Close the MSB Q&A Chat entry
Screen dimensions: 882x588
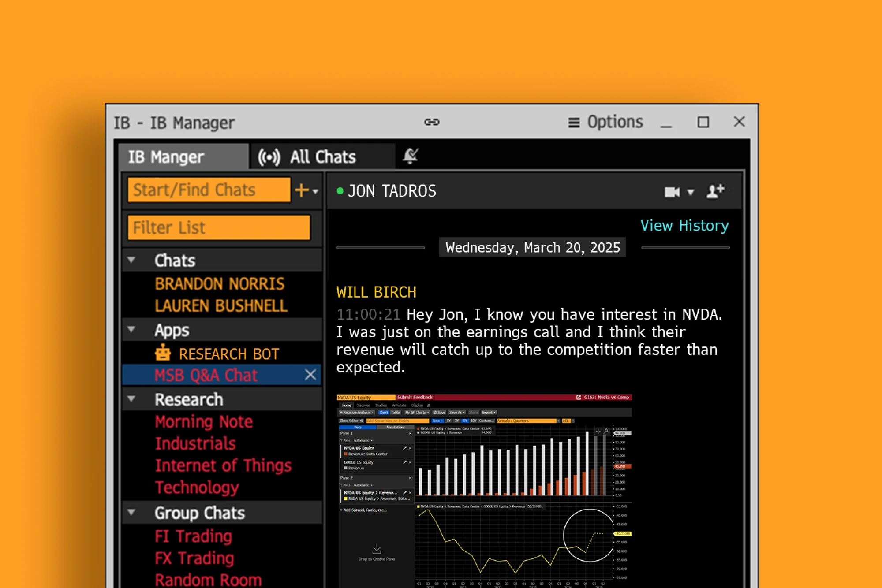(x=310, y=375)
